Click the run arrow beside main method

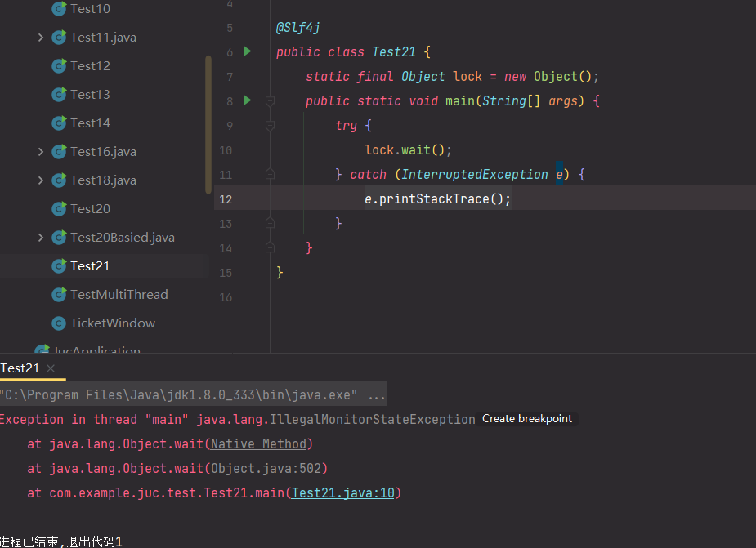tap(248, 100)
